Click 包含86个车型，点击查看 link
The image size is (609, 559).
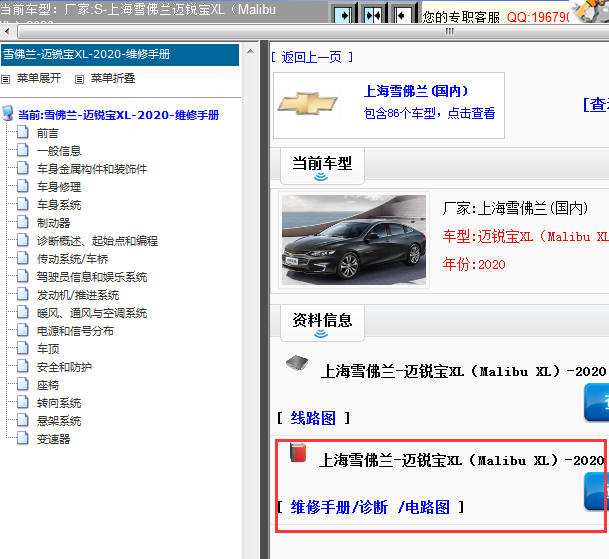pos(429,113)
